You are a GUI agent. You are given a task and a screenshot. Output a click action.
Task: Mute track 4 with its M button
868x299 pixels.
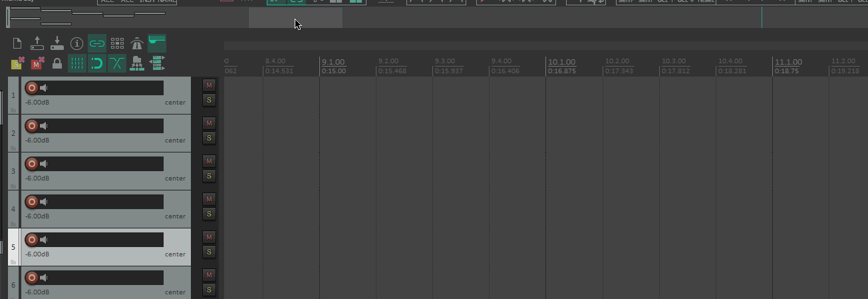(x=209, y=199)
